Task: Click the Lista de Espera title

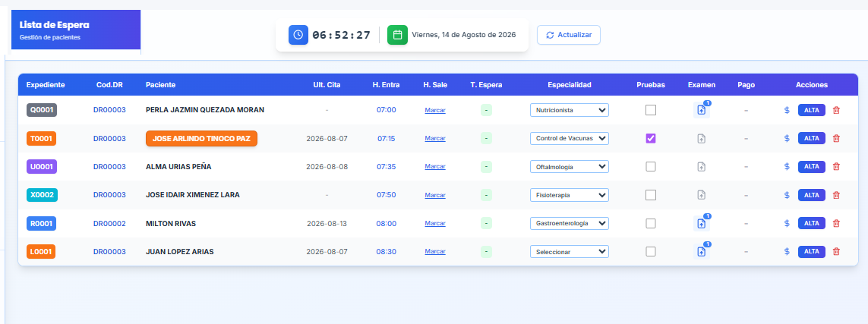Action: coord(54,25)
